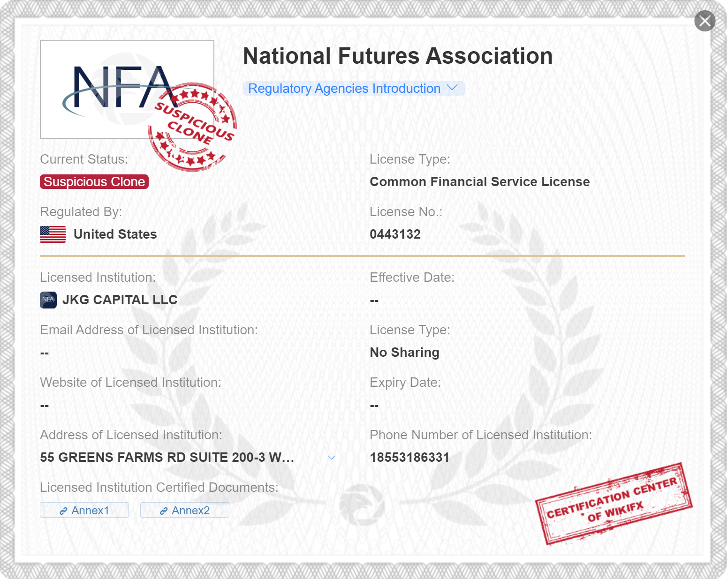
Task: Click the United States country name
Action: (x=115, y=234)
